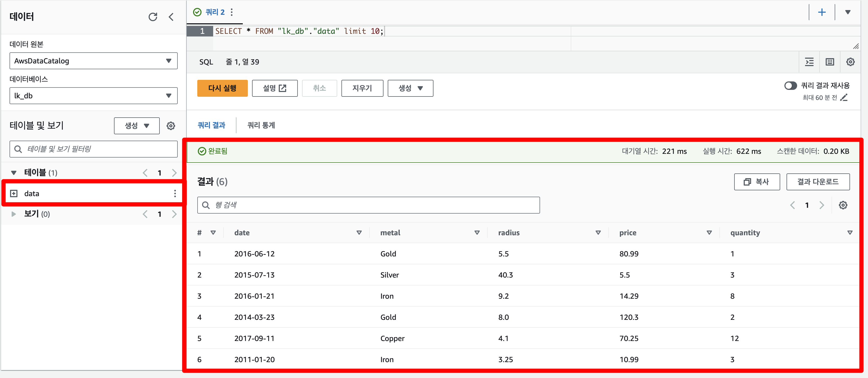Click the row search field
This screenshot has width=868, height=378.
tap(368, 205)
